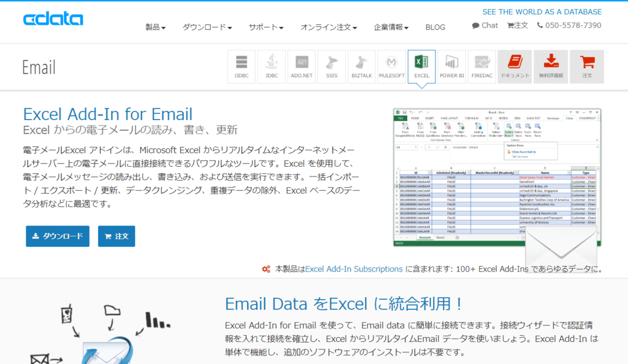Screen dimensions: 628x364
Task: Expand the ダウンロード dropdown menu
Action: coord(207,27)
